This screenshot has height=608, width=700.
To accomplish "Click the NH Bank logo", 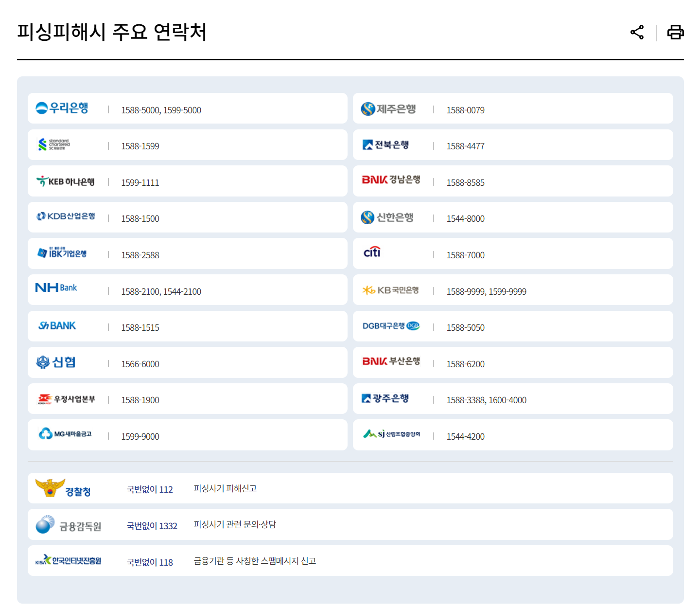I will (56, 287).
